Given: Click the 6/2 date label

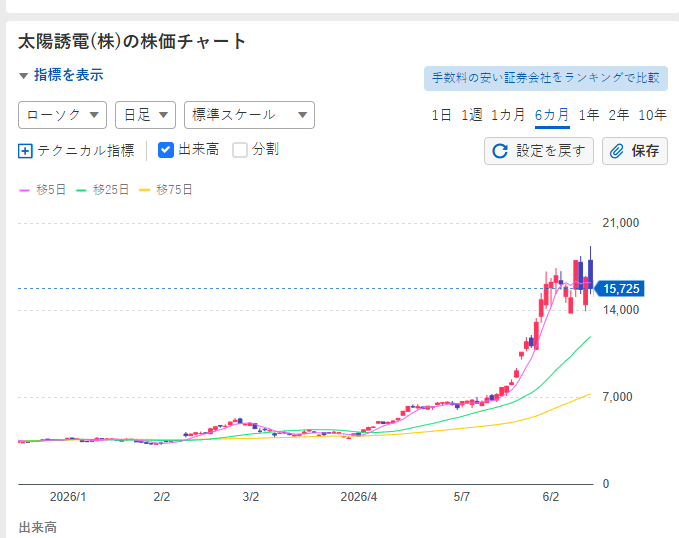Looking at the screenshot, I should (x=551, y=497).
